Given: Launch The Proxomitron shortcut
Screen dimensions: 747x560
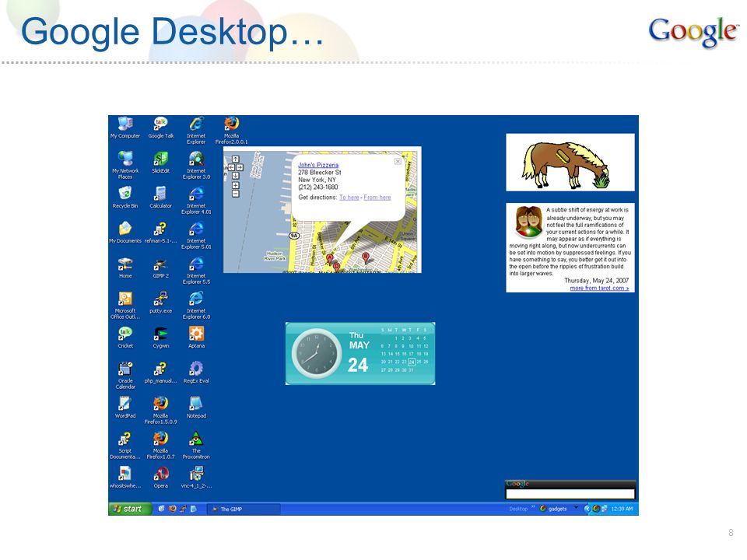Looking at the screenshot, I should pos(196,445).
